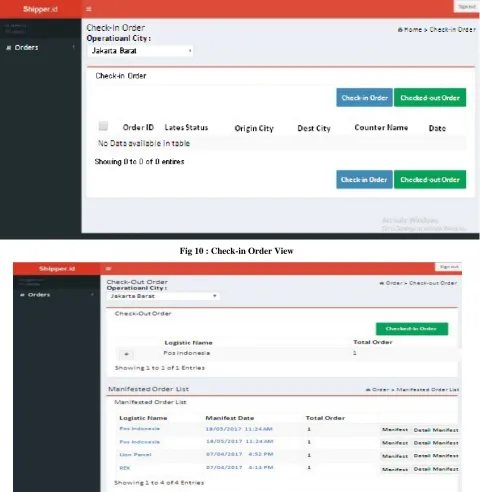This screenshot has height=492, width=480.
Task: Click the Home breadcrumb link
Action: [x=410, y=30]
